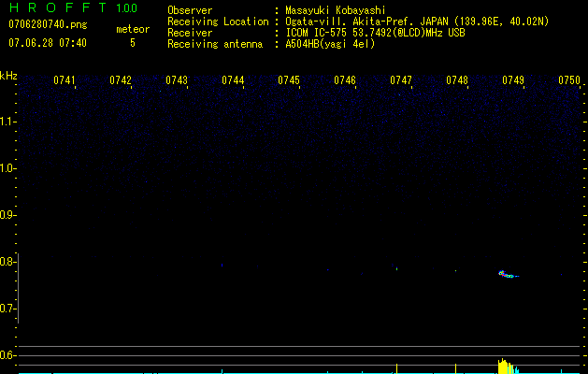
Task: Click the name Masayuki Kobayashi
Action: click(336, 10)
